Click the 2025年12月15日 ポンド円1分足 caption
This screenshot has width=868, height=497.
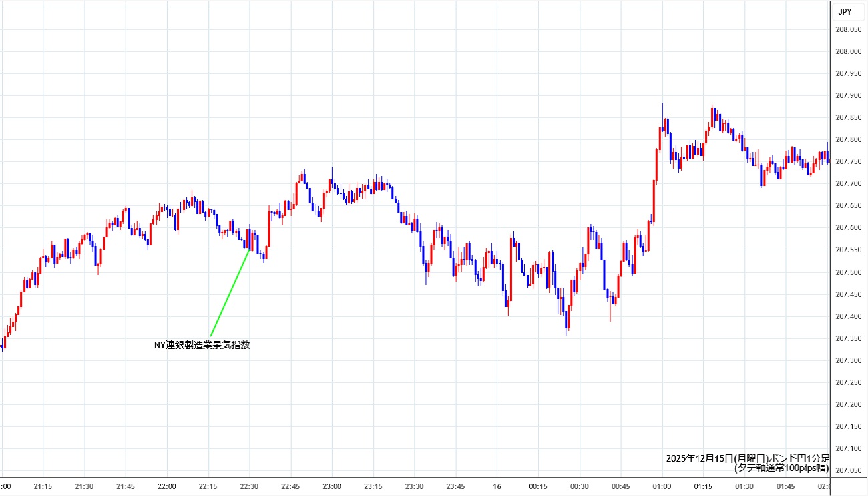[x=747, y=458]
